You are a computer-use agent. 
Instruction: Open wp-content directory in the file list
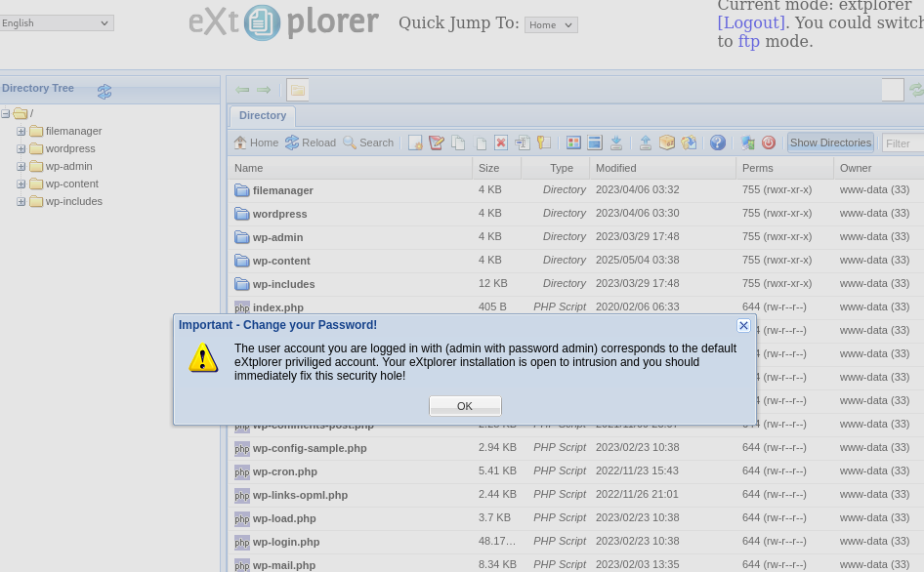point(281,261)
